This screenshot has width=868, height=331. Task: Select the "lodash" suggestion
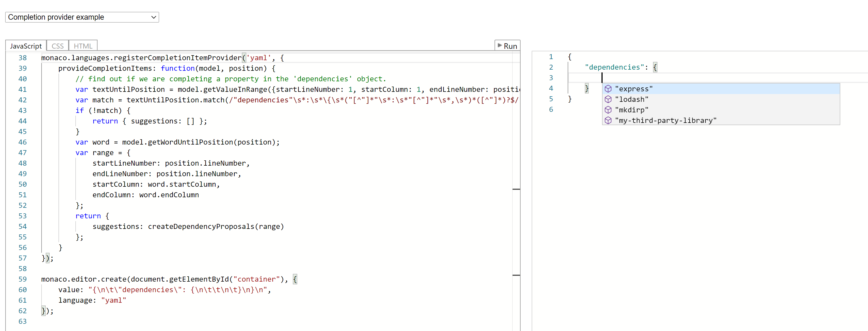click(x=721, y=99)
